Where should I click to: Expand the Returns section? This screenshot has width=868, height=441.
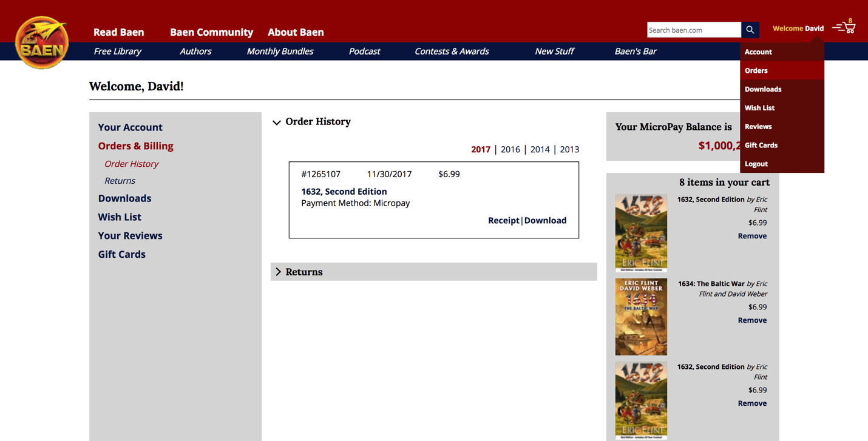279,272
